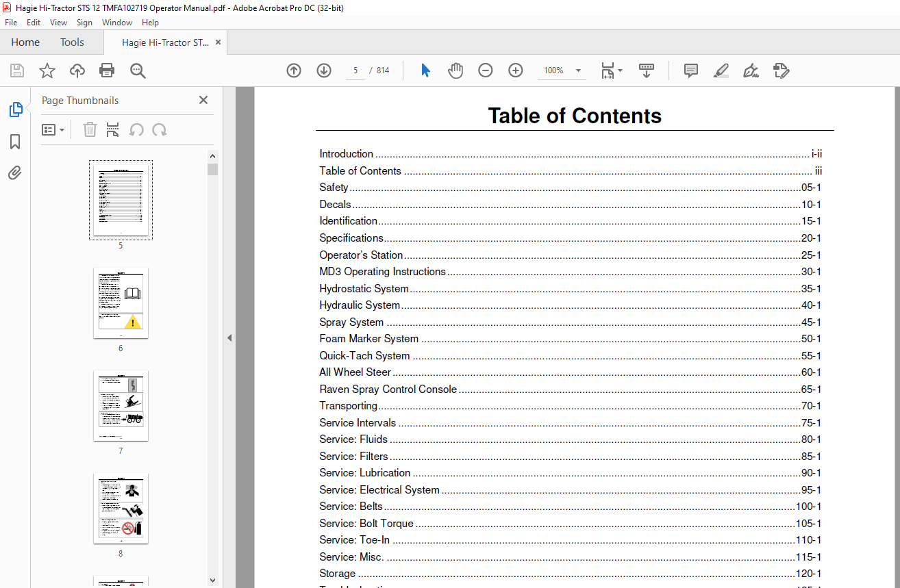The width and height of the screenshot is (900, 588).
Task: Open the Spray System contents entry
Action: (570, 322)
